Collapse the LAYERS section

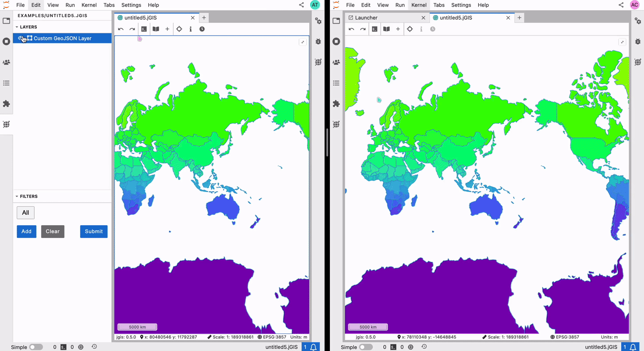click(17, 27)
